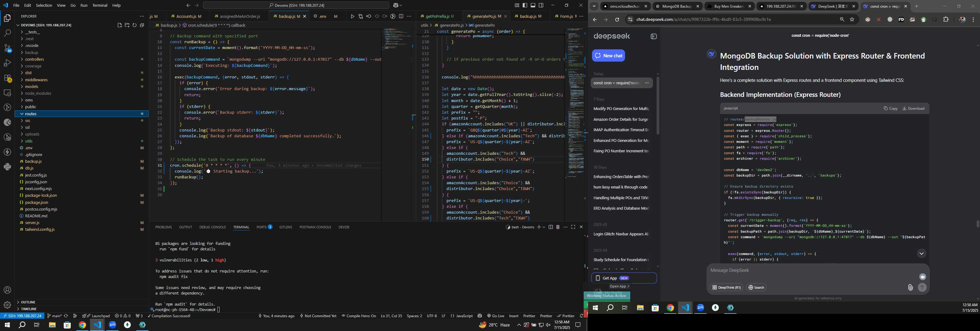Kill the terminal with the trash icon
980x331 pixels.
(x=558, y=227)
